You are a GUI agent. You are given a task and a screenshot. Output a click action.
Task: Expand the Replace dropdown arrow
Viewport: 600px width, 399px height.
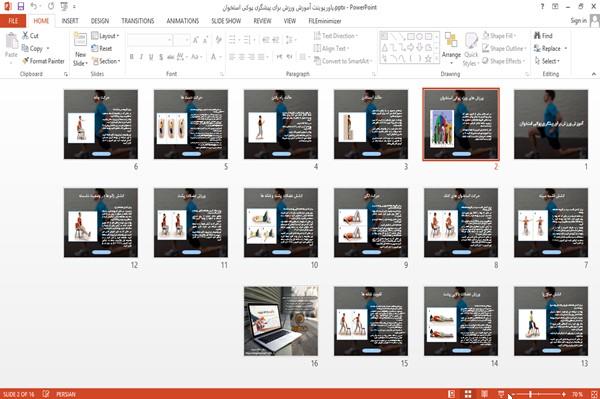click(566, 48)
